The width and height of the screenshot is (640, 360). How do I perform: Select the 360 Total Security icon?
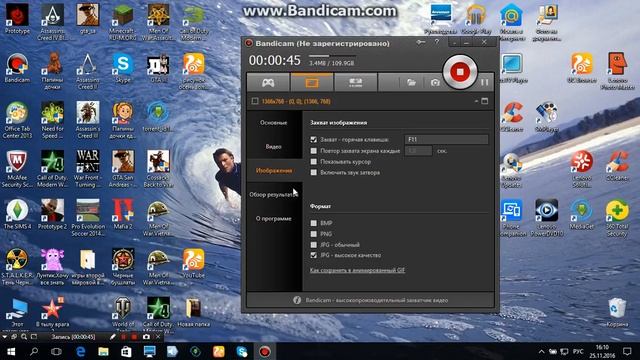tap(617, 218)
